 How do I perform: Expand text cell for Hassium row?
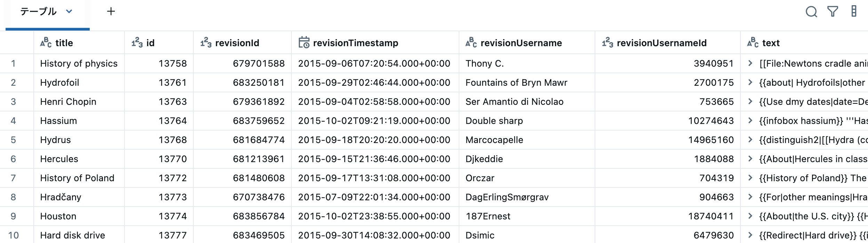[x=750, y=120]
